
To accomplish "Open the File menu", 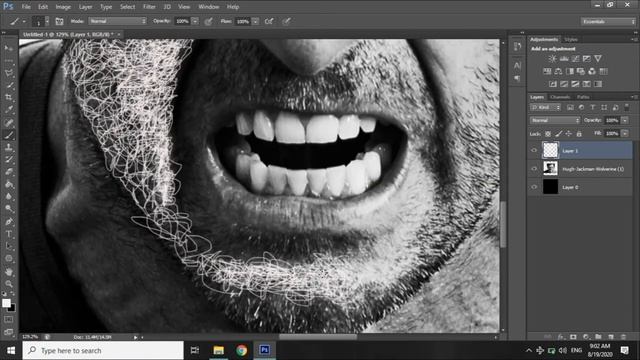I will (26, 7).
